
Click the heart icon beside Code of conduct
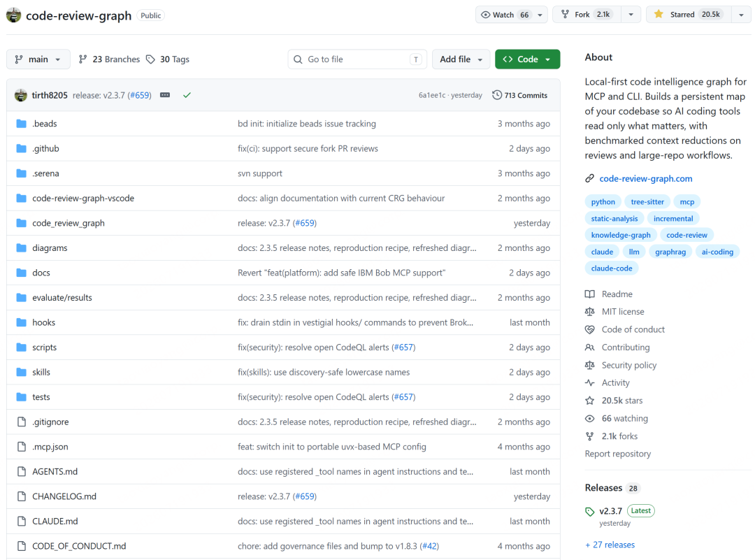pos(589,330)
